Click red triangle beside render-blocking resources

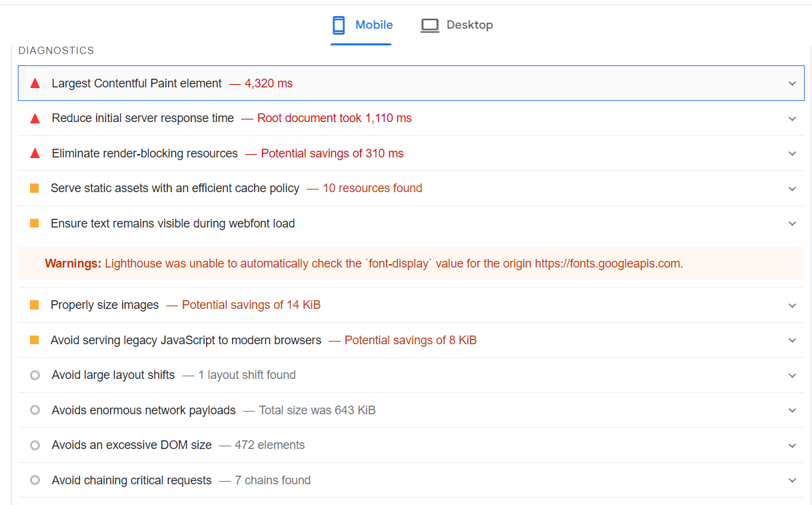point(35,153)
